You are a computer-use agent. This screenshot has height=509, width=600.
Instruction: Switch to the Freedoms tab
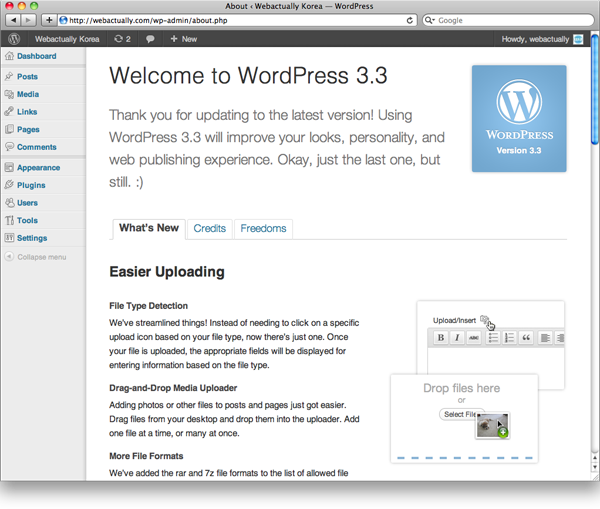263,229
